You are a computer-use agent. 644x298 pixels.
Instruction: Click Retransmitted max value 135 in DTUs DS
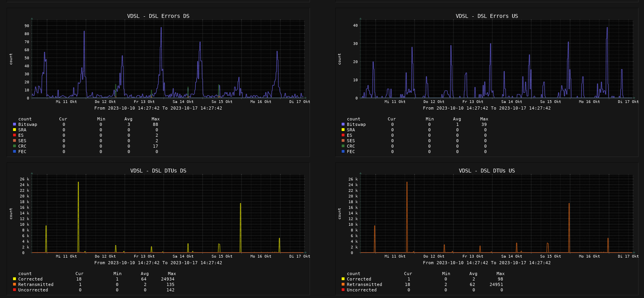point(170,284)
